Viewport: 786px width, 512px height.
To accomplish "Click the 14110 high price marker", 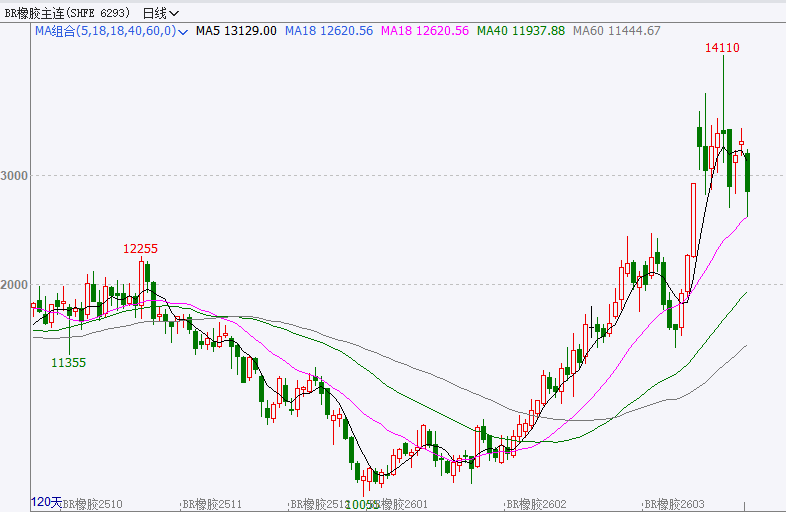I will tap(722, 48).
